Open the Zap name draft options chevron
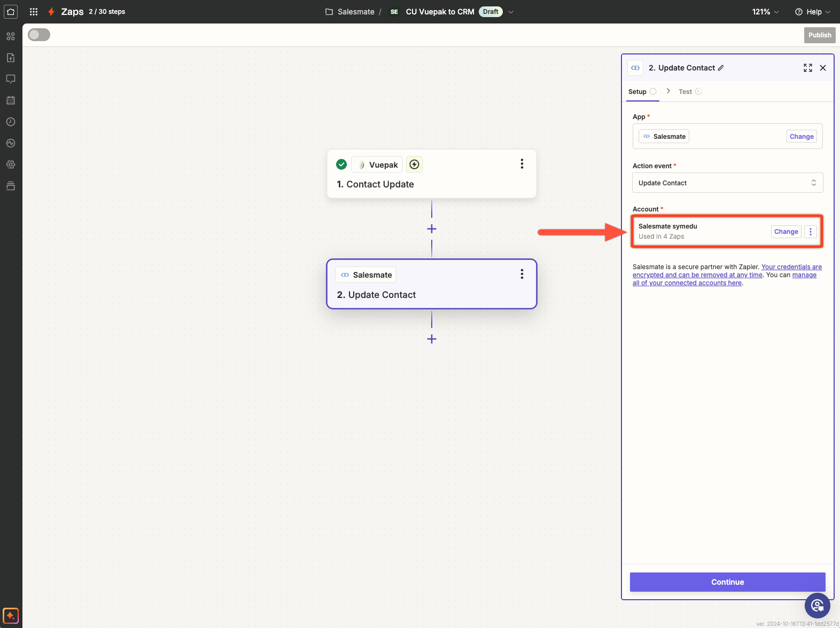The width and height of the screenshot is (840, 628). pos(511,12)
